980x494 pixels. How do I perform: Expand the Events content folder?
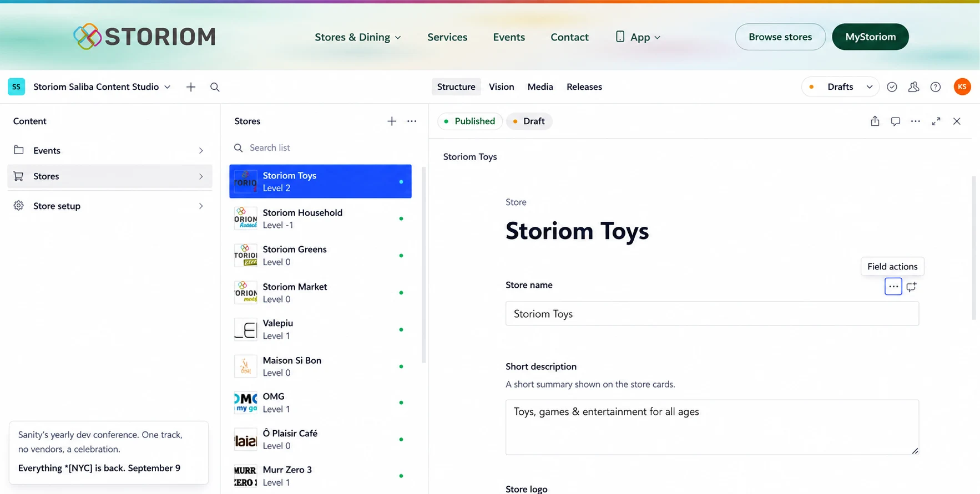pyautogui.click(x=110, y=150)
